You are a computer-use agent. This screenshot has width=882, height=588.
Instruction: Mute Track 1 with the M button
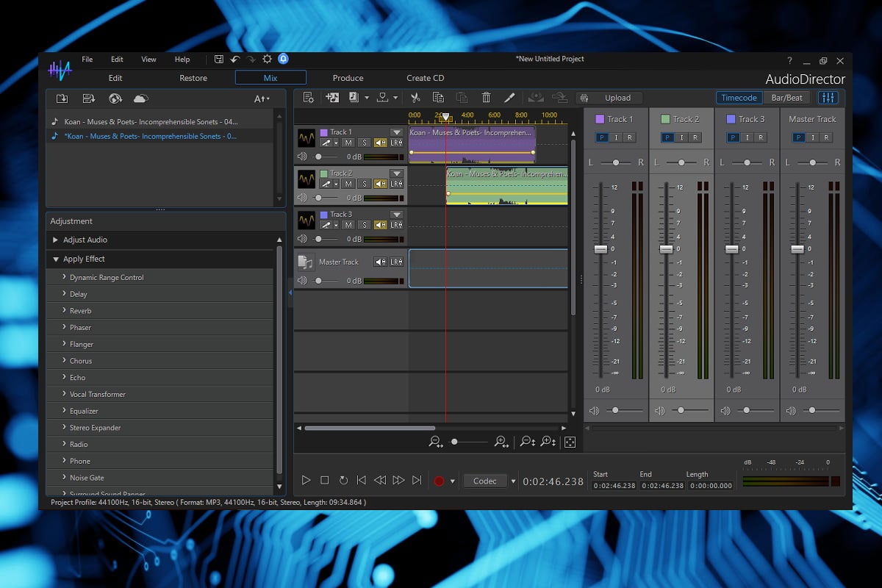tap(348, 143)
